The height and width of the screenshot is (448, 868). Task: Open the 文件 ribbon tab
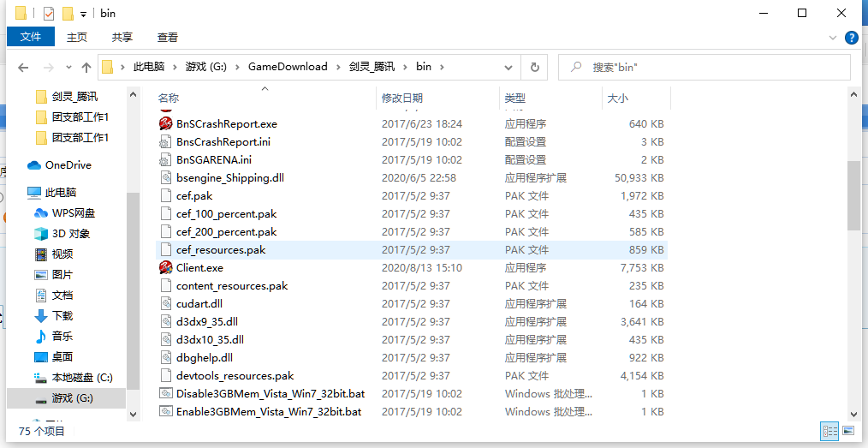pos(31,37)
